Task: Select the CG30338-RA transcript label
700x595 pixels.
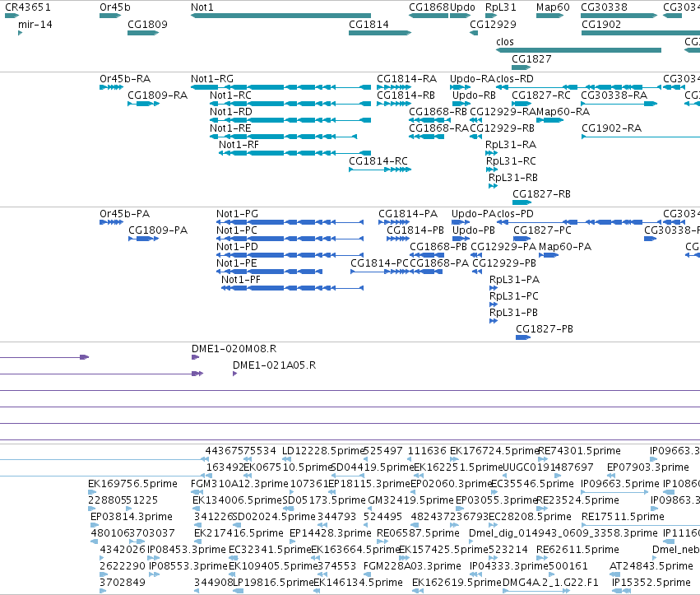Action: [x=614, y=95]
